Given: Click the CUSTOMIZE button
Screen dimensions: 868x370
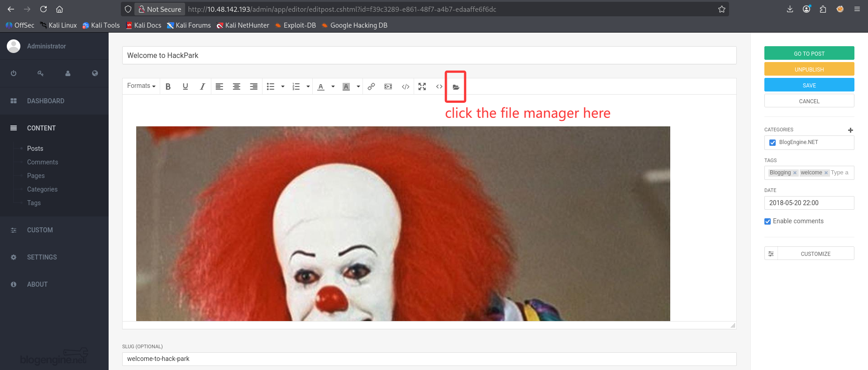Looking at the screenshot, I should click(x=816, y=254).
